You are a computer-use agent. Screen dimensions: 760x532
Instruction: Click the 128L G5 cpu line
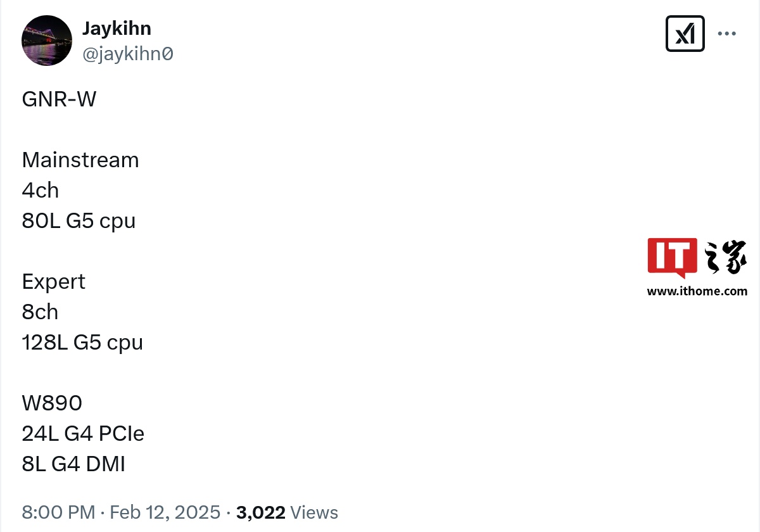click(82, 343)
